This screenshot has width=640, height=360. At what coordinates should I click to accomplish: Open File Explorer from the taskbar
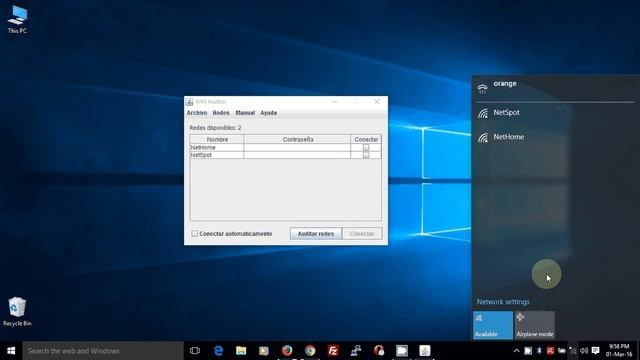coord(241,351)
